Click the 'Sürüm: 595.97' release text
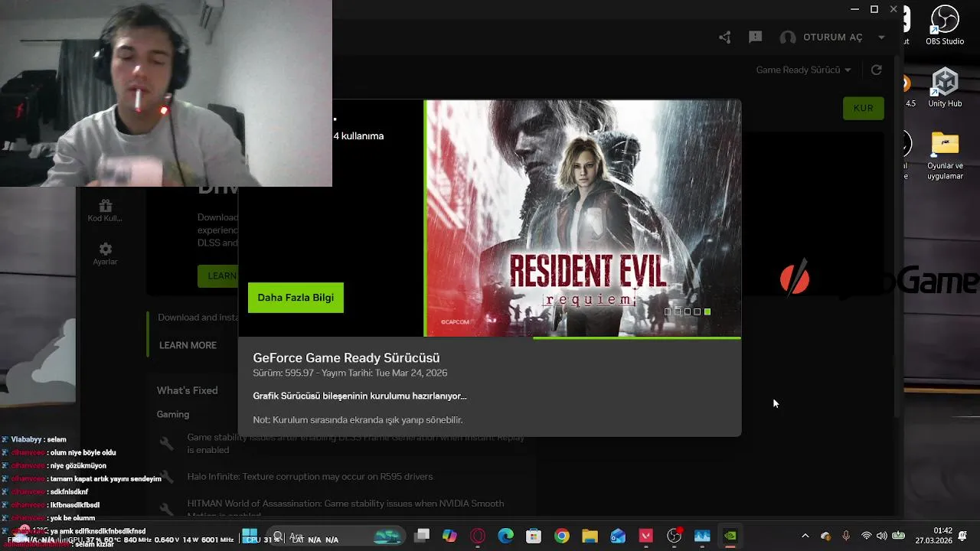The width and height of the screenshot is (980, 551). tap(350, 373)
